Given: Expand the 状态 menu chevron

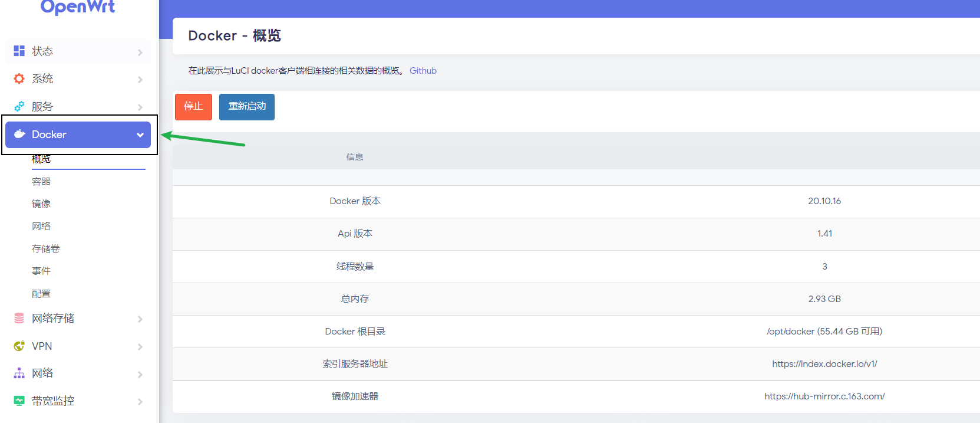Looking at the screenshot, I should (x=140, y=53).
